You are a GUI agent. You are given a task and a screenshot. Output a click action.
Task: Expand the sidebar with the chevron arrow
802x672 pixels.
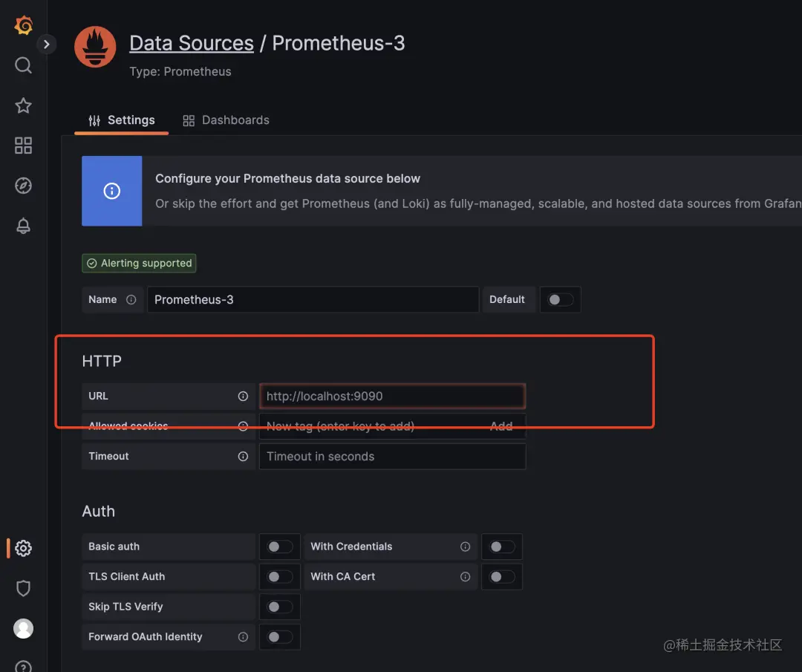pyautogui.click(x=47, y=45)
